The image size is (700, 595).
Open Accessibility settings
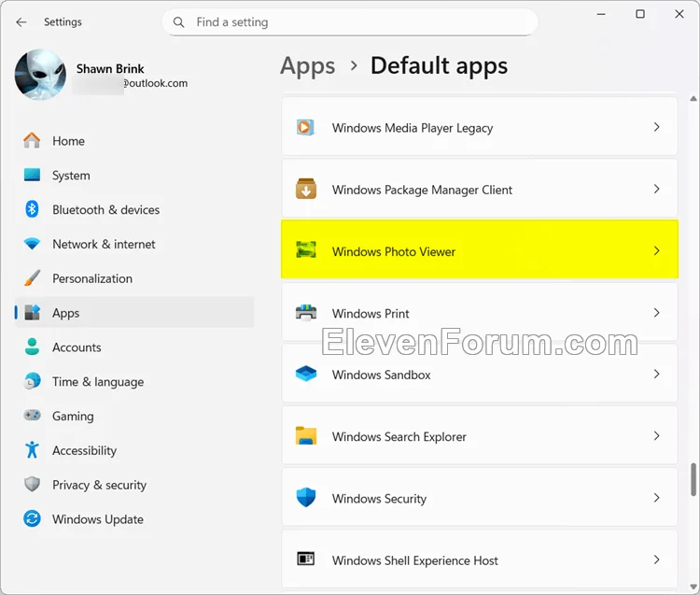tap(134, 450)
